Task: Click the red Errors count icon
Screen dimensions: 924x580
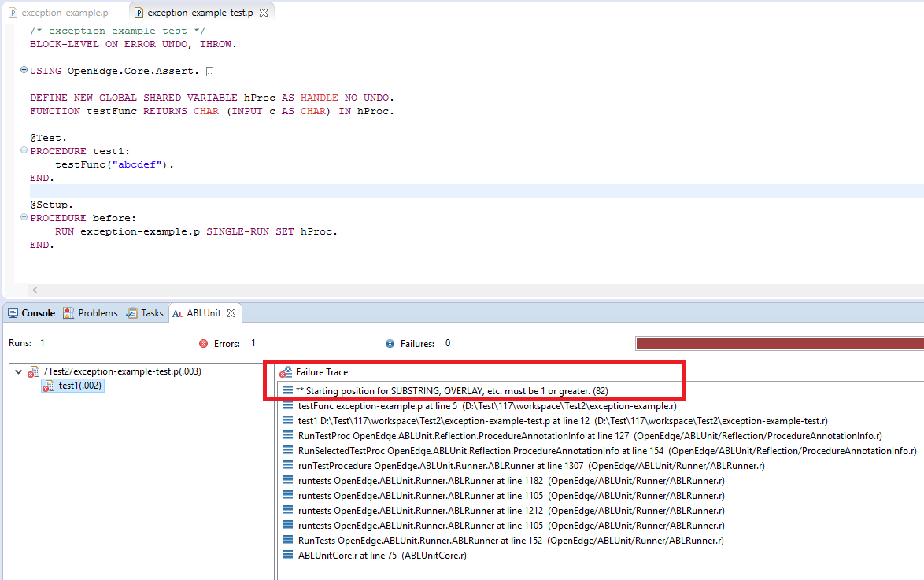Action: 203,344
